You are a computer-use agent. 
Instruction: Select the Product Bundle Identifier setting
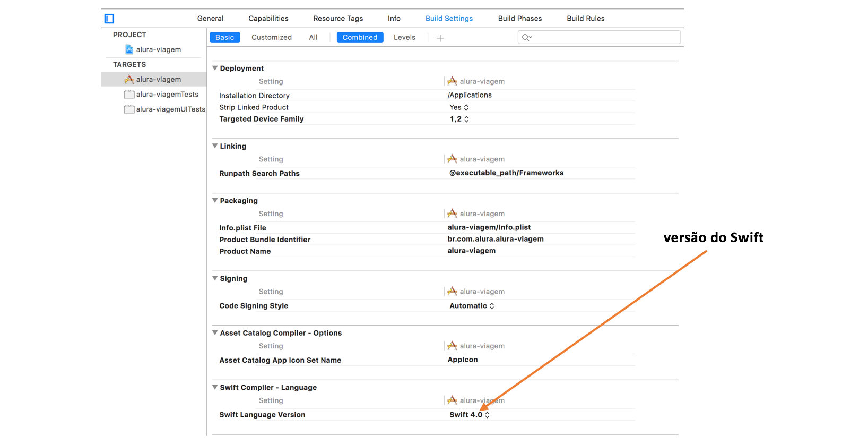pyautogui.click(x=265, y=240)
